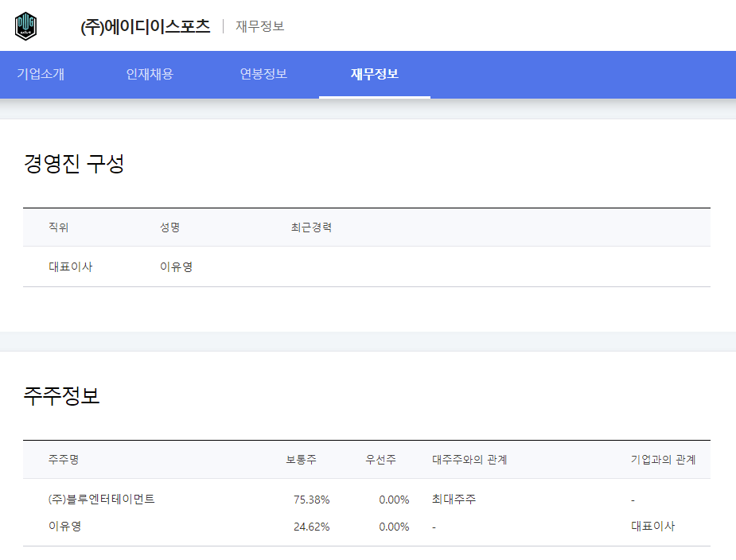Click the 경영진 구성 section heading
The width and height of the screenshot is (736, 560).
pyautogui.click(x=74, y=165)
